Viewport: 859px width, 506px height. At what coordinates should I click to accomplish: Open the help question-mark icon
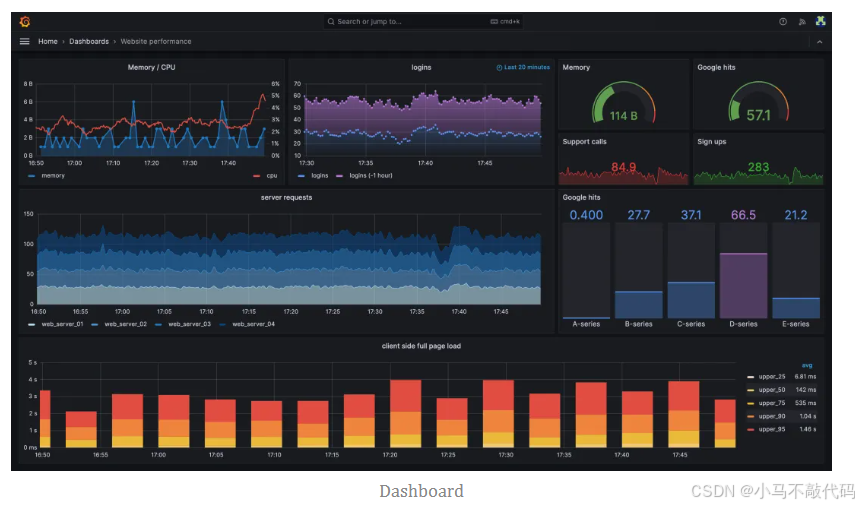[x=783, y=21]
